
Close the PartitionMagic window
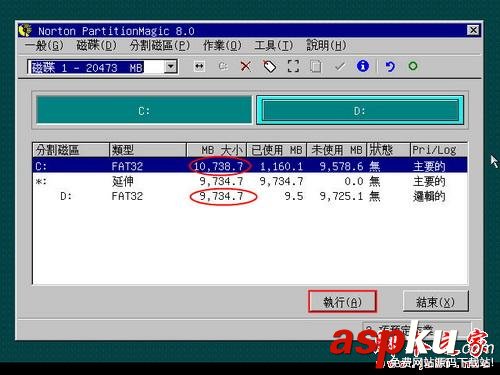[x=473, y=31]
